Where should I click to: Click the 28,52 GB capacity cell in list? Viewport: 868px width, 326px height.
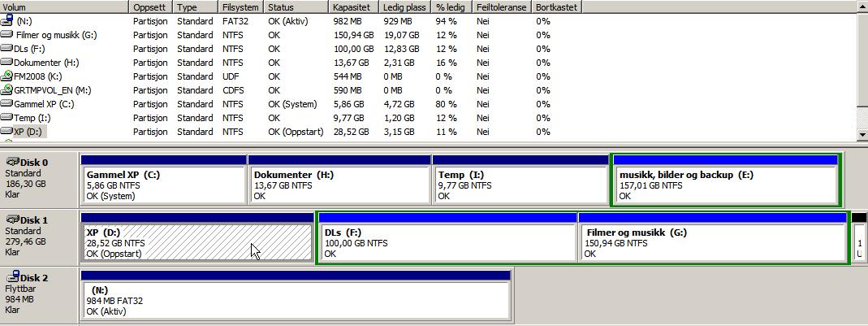coord(351,132)
